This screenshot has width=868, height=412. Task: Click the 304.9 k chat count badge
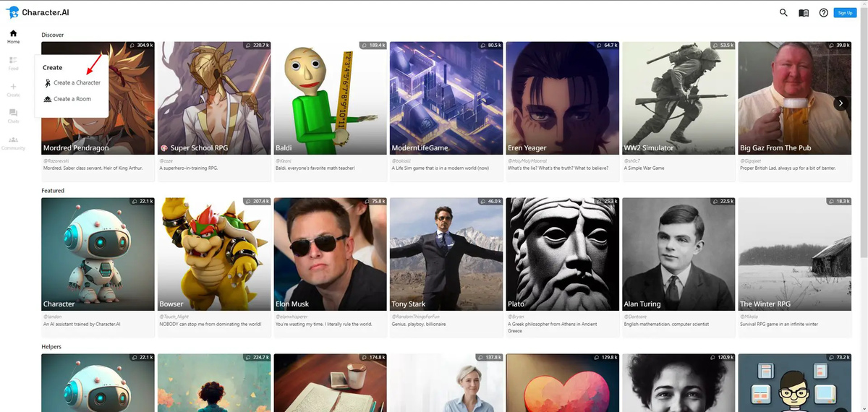[141, 45]
